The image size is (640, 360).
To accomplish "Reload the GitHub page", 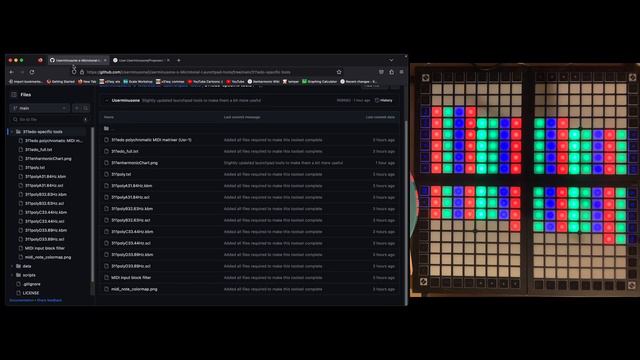I will click(32, 72).
